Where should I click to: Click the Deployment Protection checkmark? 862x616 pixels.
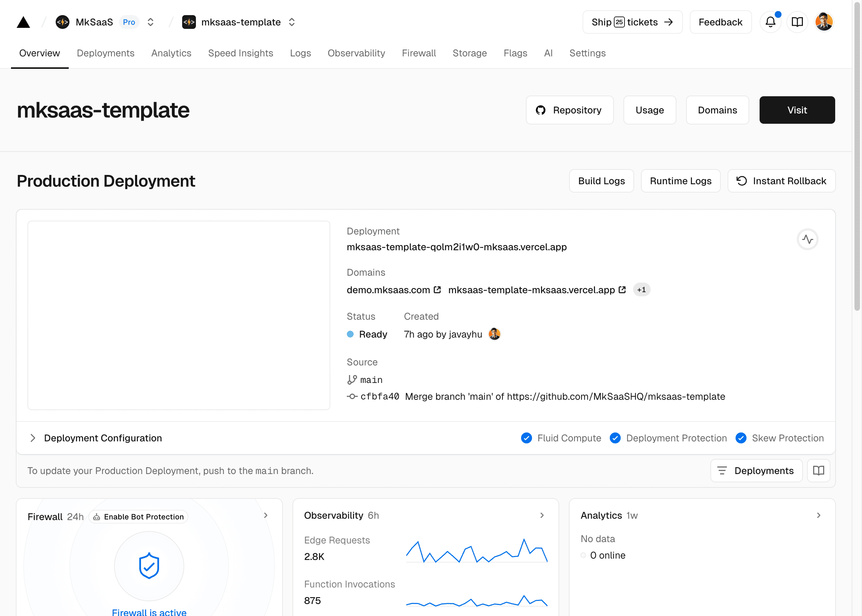pos(615,438)
